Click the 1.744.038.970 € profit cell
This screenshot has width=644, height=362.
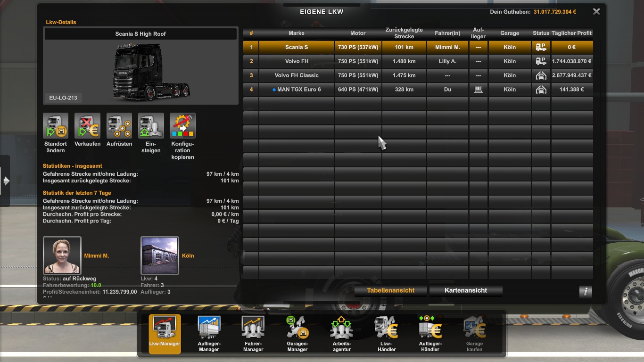(572, 61)
